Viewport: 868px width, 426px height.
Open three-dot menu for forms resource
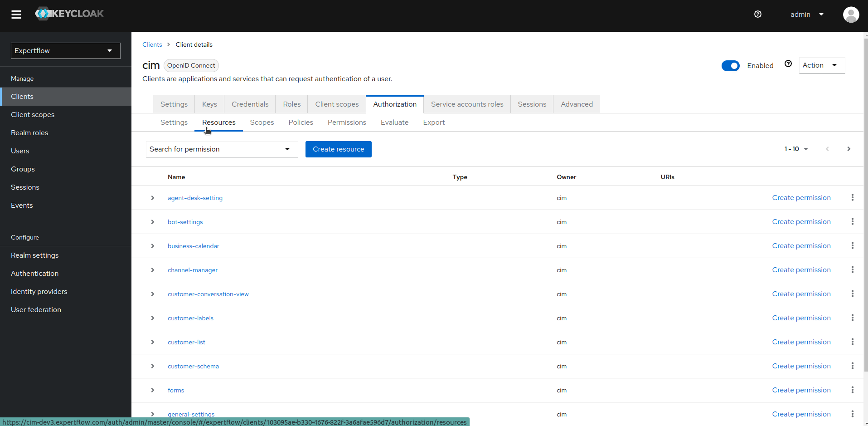click(852, 390)
